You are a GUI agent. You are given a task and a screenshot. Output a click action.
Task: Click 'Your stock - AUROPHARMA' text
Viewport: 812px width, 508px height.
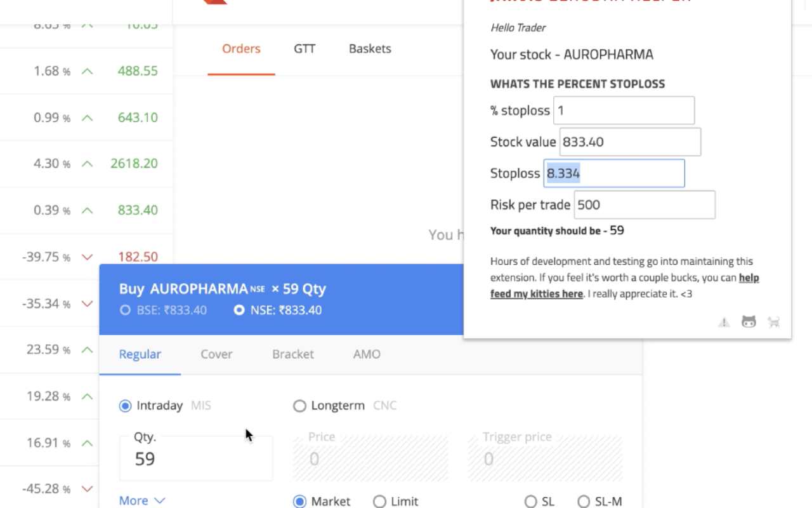coord(572,55)
